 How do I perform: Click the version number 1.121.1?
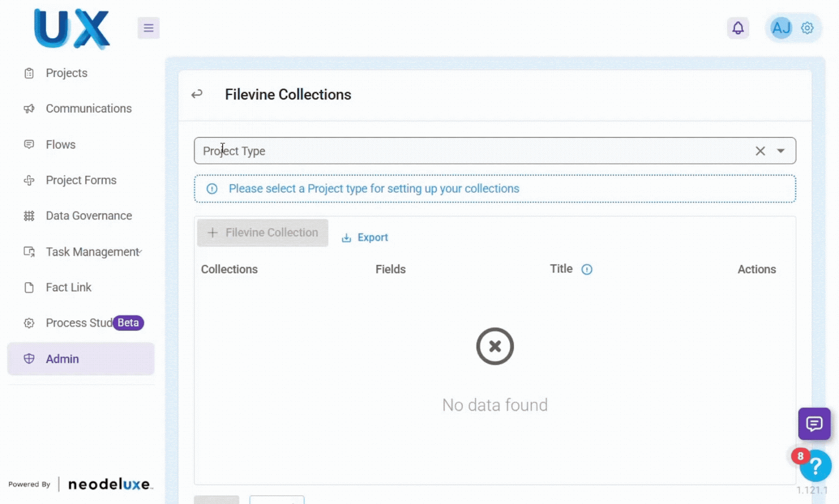coord(812,490)
